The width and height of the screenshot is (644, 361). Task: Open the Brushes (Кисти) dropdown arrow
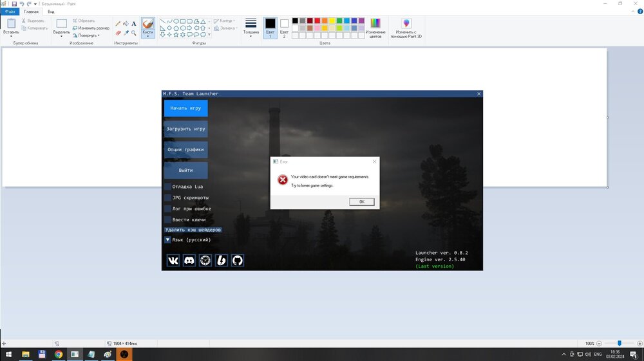148,37
